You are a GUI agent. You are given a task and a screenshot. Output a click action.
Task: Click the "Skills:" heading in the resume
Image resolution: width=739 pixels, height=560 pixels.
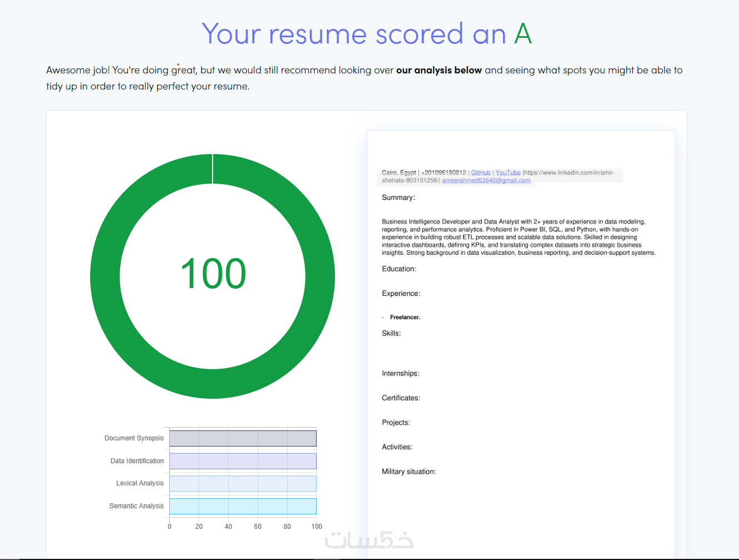click(x=391, y=334)
